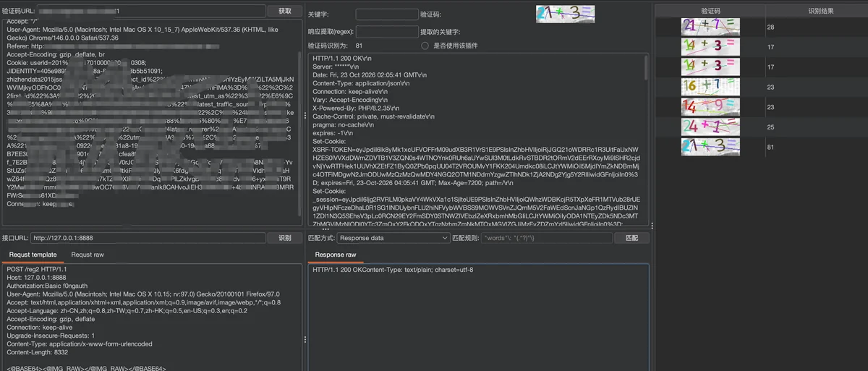Image resolution: width=868 pixels, height=371 pixels.
Task: Click the 匹配 button
Action: 632,237
